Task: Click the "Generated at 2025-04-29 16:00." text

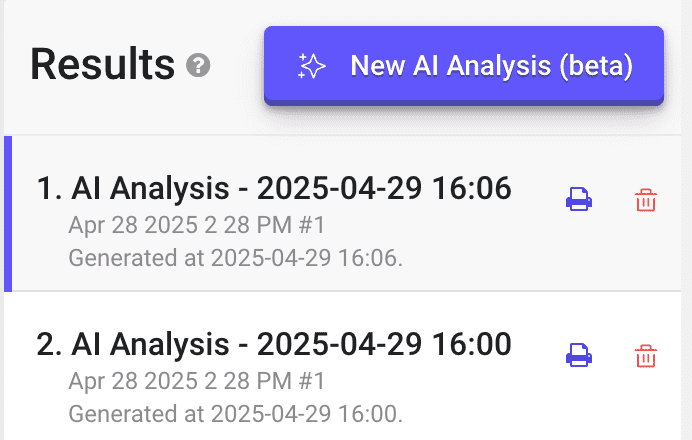Action: tap(236, 414)
